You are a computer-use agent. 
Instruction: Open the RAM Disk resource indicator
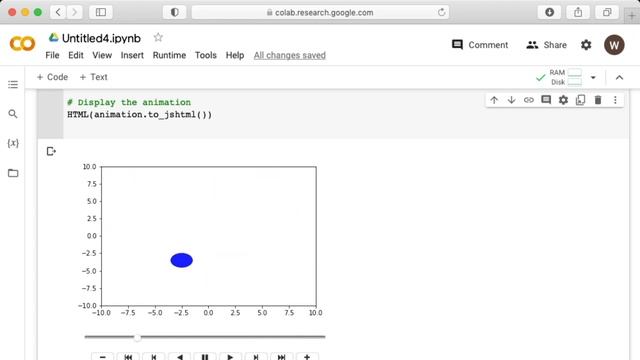coord(565,77)
